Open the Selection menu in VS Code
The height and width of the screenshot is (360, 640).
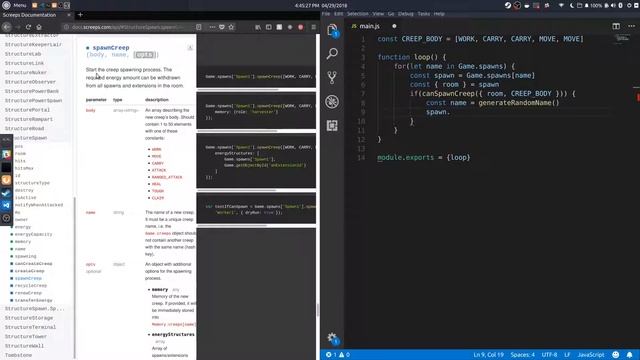pos(358,14)
